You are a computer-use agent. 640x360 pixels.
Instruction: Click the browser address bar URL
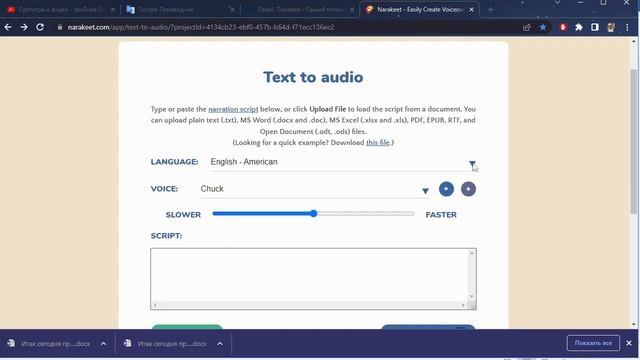201,27
